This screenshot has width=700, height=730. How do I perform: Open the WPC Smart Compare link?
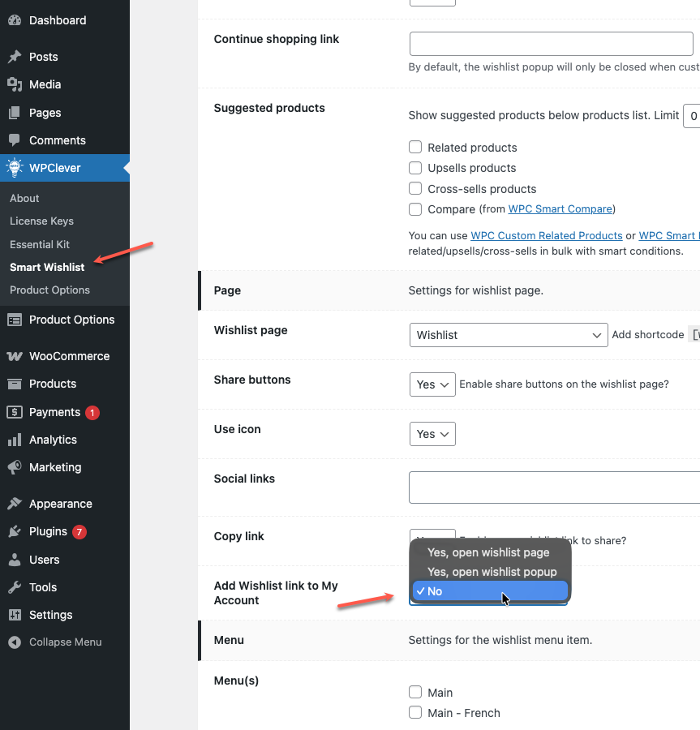click(x=560, y=209)
